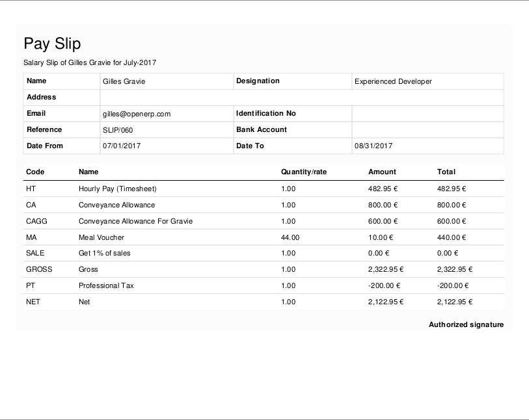Click the Get 1% of sales line
This screenshot has width=529, height=420.
point(104,253)
